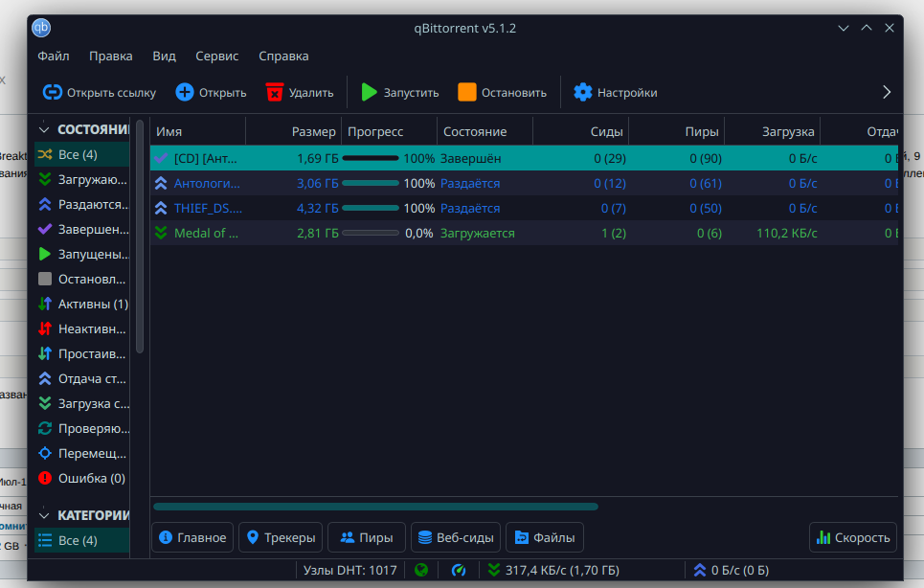Screen dimensions: 924x588
Task: Sort by the Загрузка column header
Action: pyautogui.click(x=773, y=131)
